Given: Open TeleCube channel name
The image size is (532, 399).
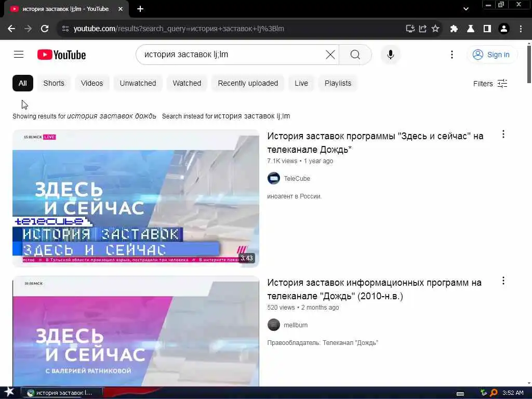Looking at the screenshot, I should click(x=297, y=179).
